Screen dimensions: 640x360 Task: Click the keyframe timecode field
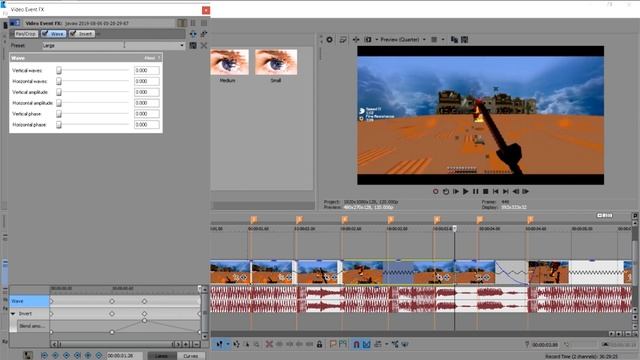124,356
